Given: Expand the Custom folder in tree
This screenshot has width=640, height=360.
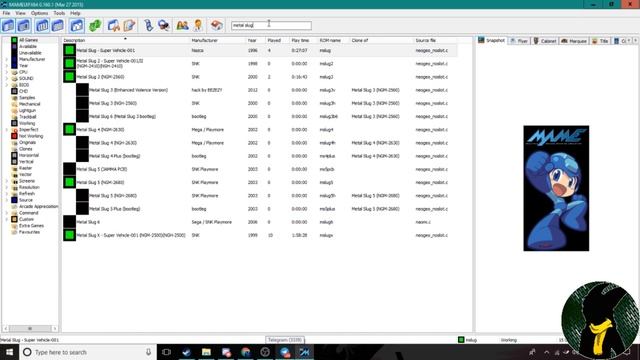Looking at the screenshot, I should click(6, 219).
